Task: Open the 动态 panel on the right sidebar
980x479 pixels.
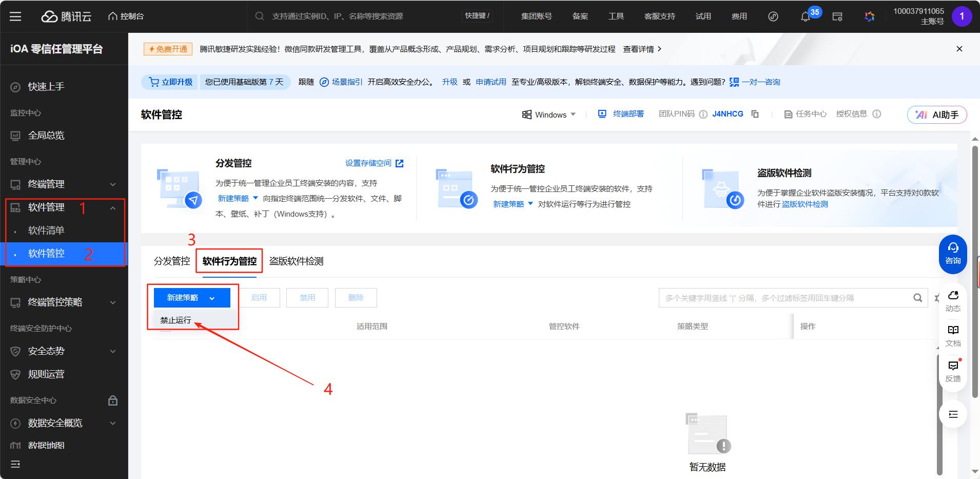Action: click(x=953, y=300)
